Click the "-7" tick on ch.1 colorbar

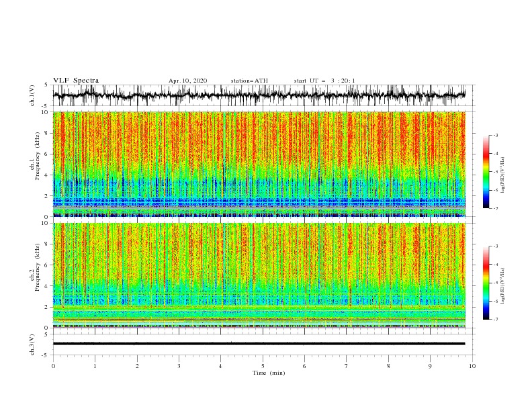point(496,208)
